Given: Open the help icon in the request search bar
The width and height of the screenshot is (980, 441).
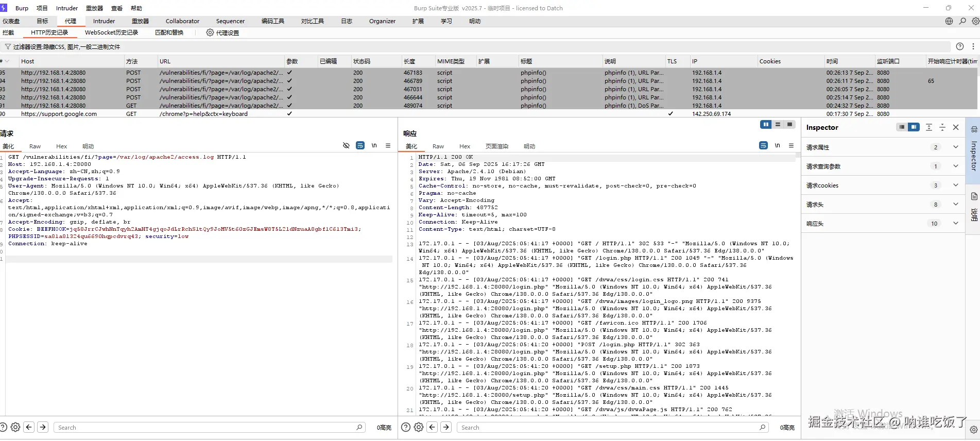Looking at the screenshot, I should click(x=3, y=427).
